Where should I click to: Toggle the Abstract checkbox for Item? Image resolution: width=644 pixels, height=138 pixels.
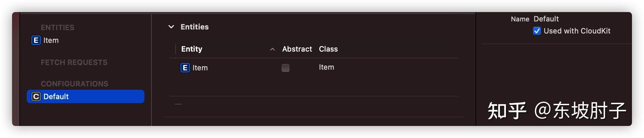[x=286, y=68]
